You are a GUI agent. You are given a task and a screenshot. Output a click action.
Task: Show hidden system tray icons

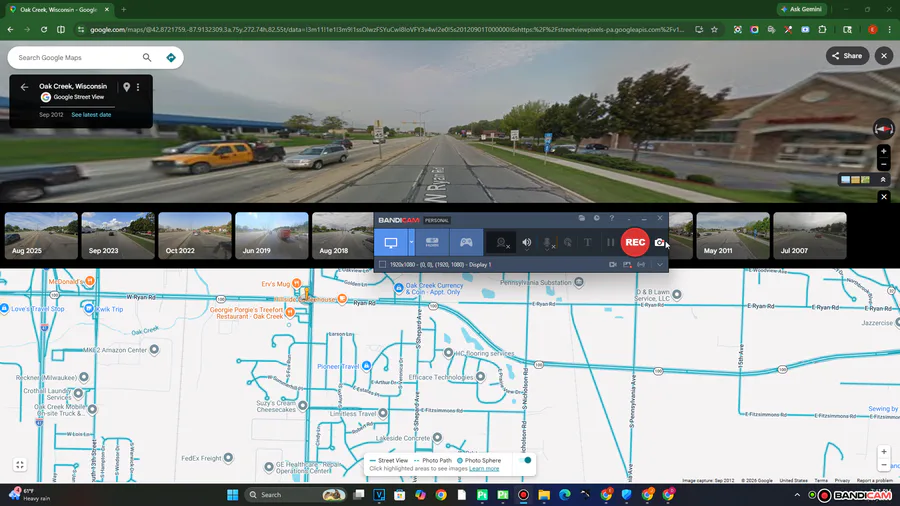tap(797, 495)
